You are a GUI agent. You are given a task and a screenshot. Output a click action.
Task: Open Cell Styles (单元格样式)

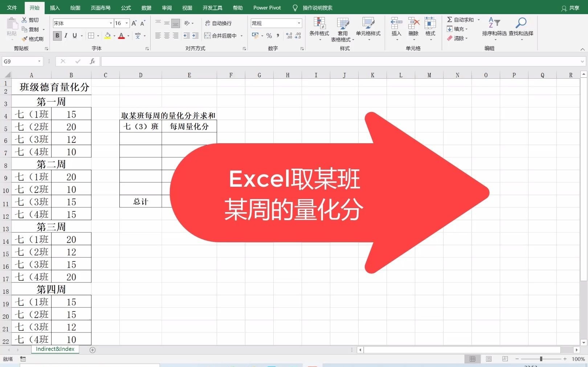tap(368, 29)
